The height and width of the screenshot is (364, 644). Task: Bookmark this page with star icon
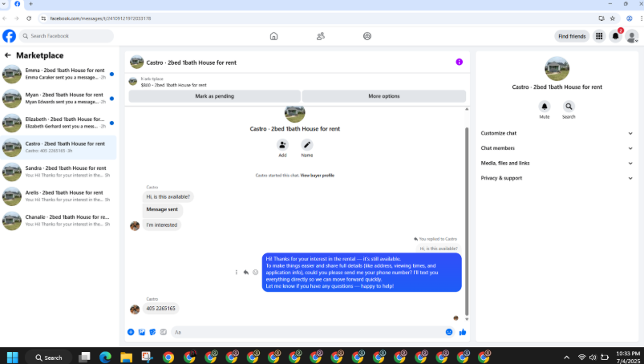tap(613, 18)
